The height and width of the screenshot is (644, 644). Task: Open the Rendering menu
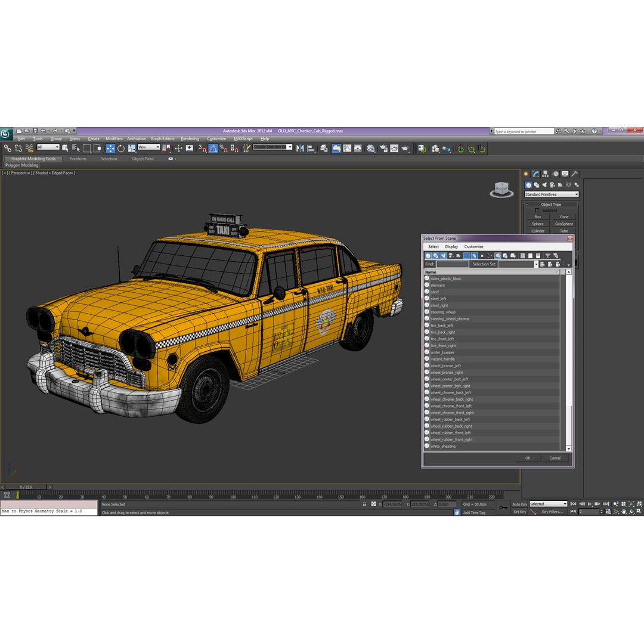[x=190, y=139]
